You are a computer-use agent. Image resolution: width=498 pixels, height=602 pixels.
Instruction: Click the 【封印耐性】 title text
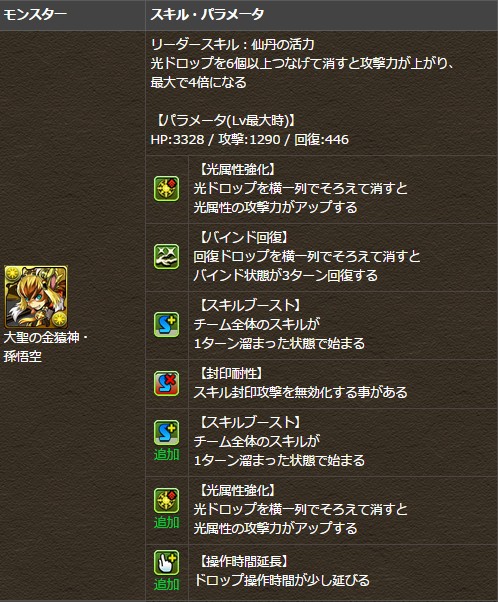(231, 373)
